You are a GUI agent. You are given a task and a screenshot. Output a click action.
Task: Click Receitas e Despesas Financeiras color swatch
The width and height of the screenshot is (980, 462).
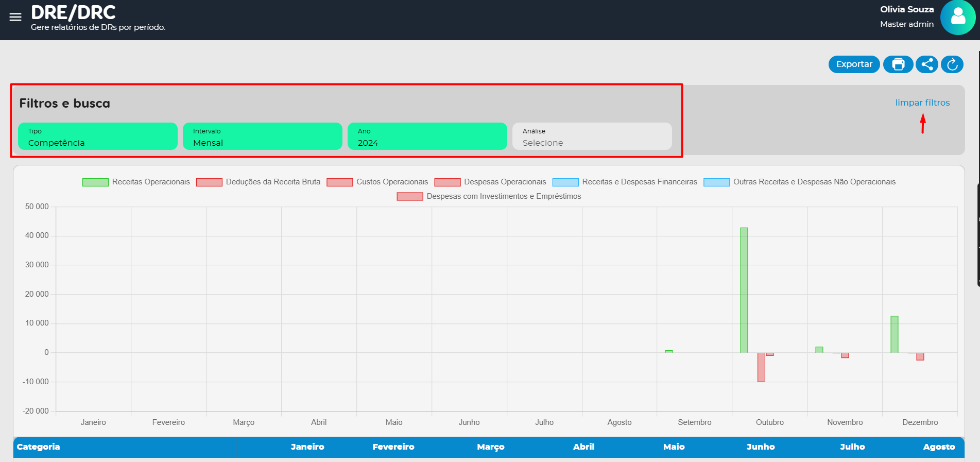(565, 182)
